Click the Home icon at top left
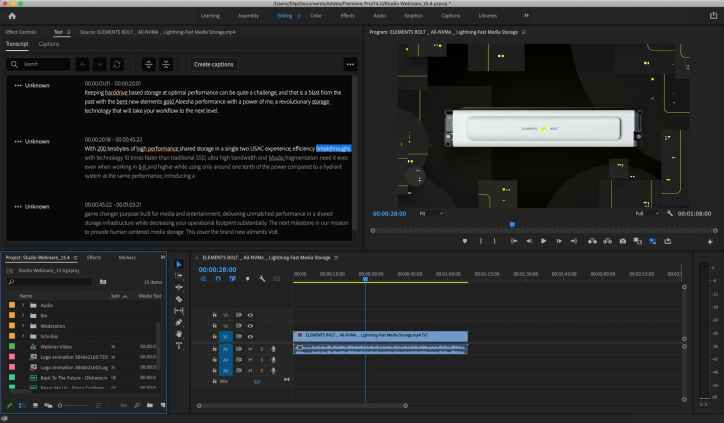 (11, 17)
